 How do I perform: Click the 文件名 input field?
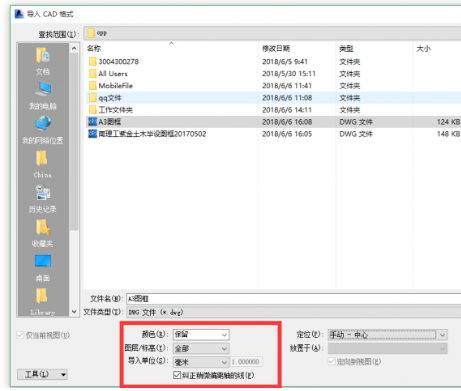294,298
